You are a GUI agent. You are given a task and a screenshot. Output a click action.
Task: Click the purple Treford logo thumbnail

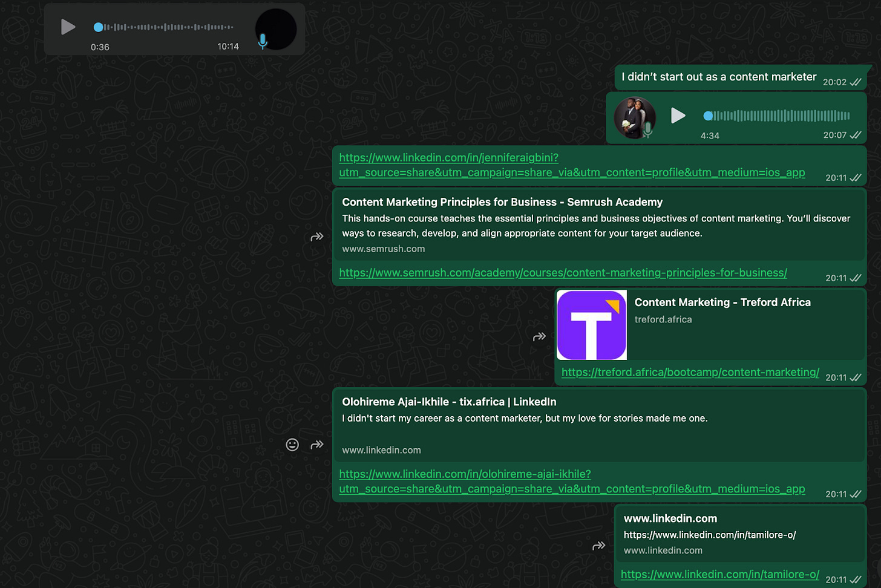point(592,325)
